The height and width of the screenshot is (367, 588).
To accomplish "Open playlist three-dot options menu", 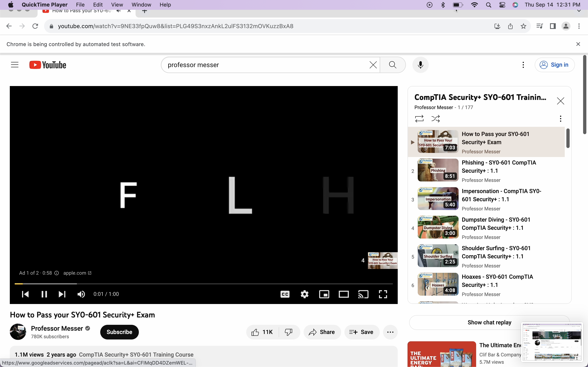I will click(560, 119).
